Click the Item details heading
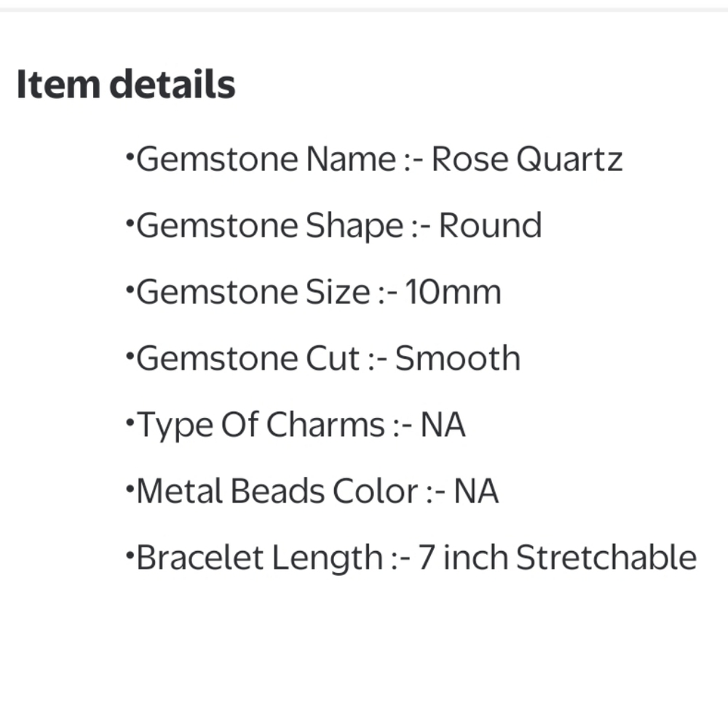Image resolution: width=728 pixels, height=728 pixels. (126, 84)
